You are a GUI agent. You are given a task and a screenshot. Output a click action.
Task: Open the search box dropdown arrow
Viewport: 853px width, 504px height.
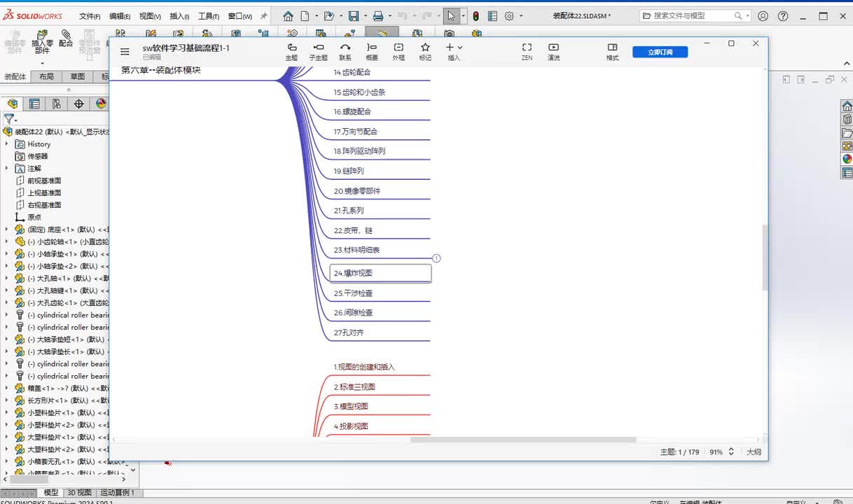point(747,16)
